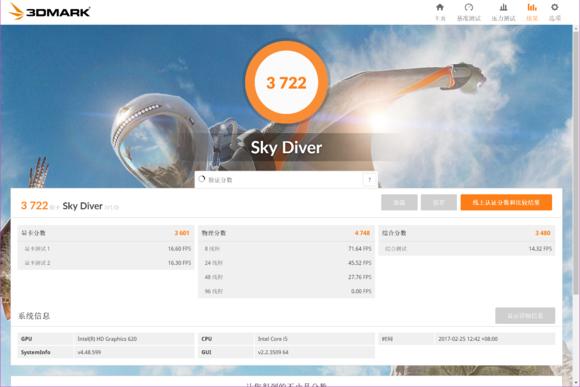580x387 pixels.
Task: Go to the Home page icon
Action: (440, 7)
